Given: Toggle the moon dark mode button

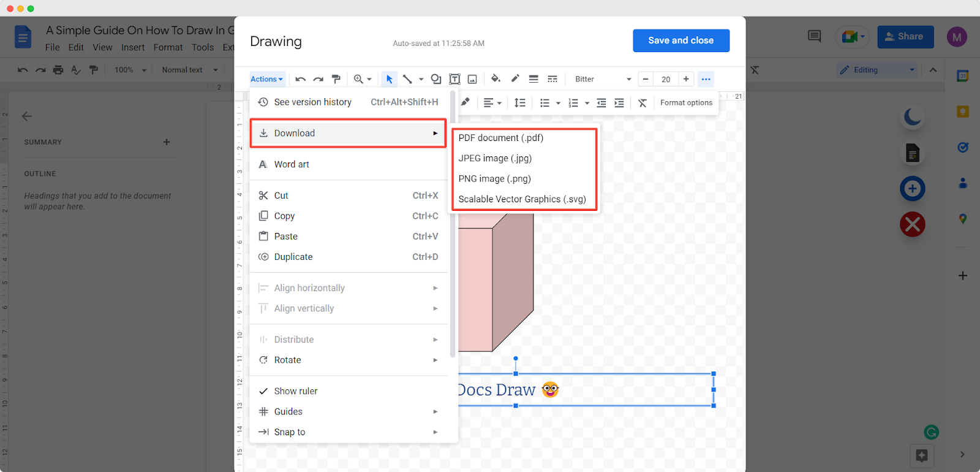Looking at the screenshot, I should 913,116.
